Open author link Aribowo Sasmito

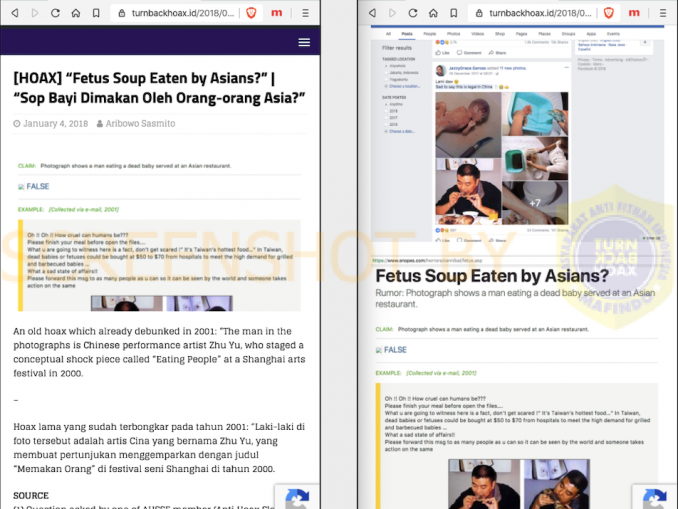point(141,124)
